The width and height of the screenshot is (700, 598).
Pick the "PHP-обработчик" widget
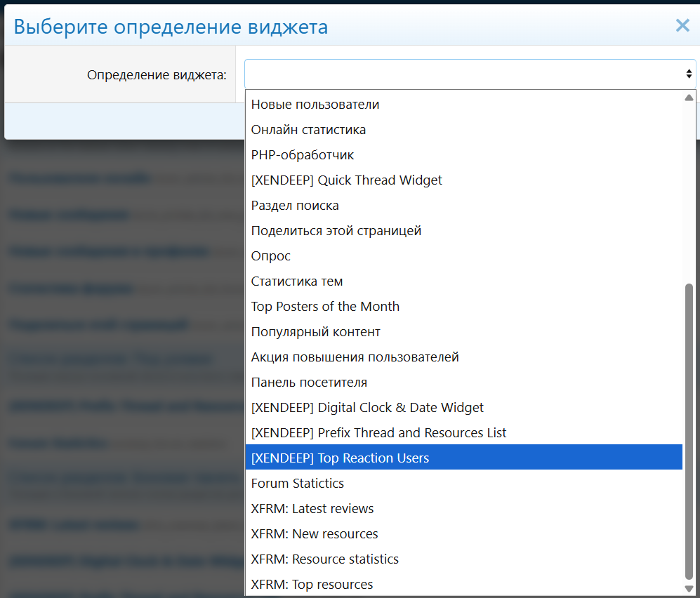303,155
